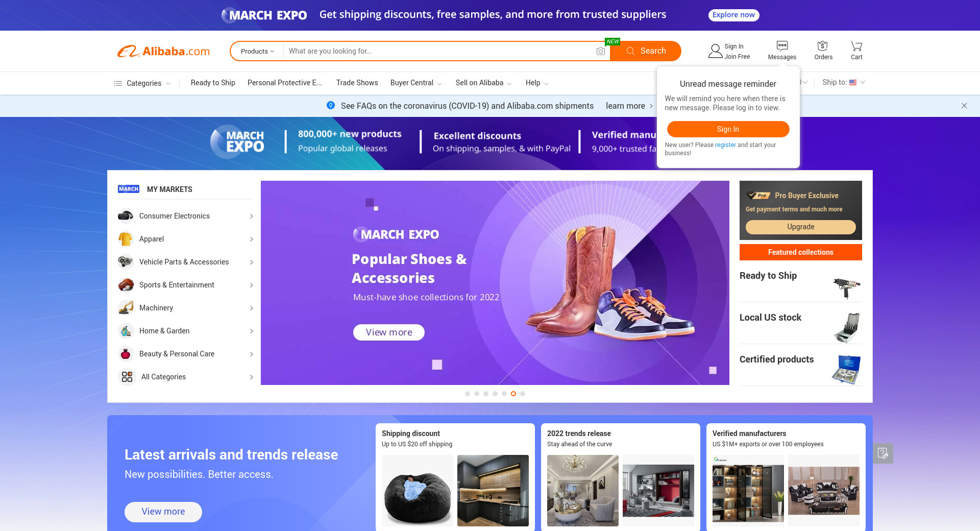The width and height of the screenshot is (980, 531).
Task: Expand Consumer Electronics chevron arrow
Action: (x=251, y=216)
